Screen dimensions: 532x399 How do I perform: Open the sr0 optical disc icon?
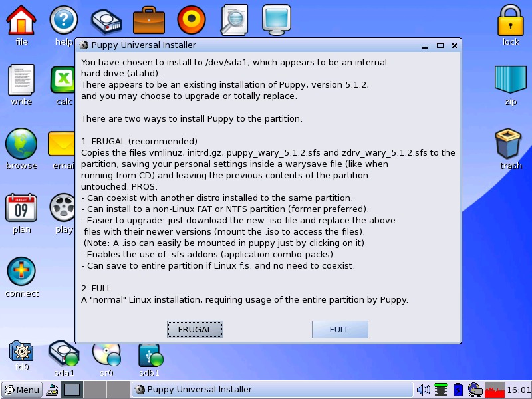(106, 355)
